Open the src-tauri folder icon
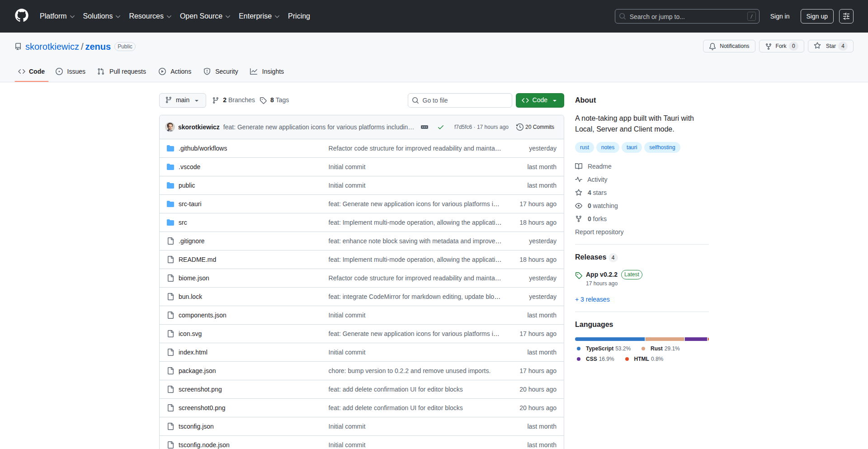This screenshot has width=868, height=449. click(170, 204)
